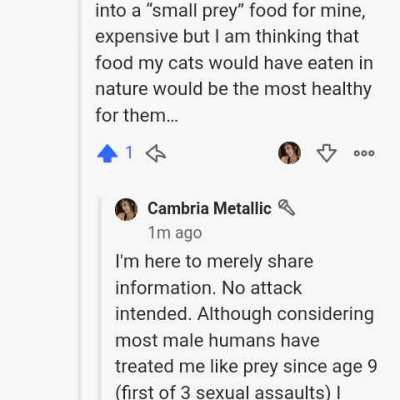Image resolution: width=400 pixels, height=400 pixels.
Task: Open the three-dot more options menu
Action: pyautogui.click(x=364, y=153)
